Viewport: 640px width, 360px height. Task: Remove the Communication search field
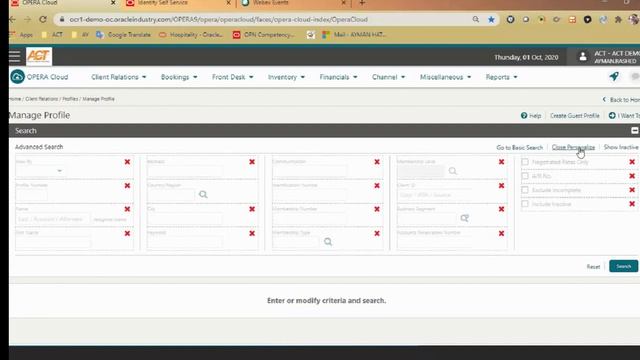click(x=377, y=162)
